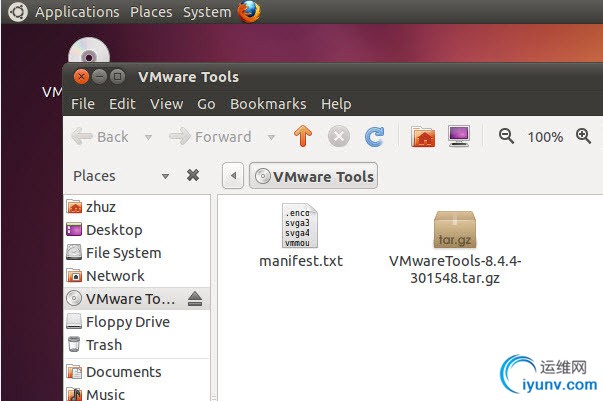
Task: Select the manifest.txt file icon
Action: click(x=300, y=225)
